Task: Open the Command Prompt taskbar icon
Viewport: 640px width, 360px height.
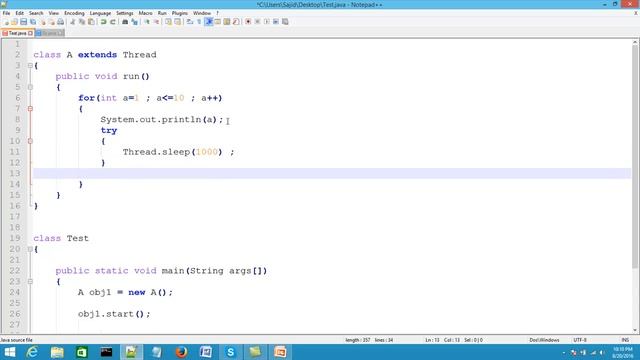Action: tap(107, 352)
